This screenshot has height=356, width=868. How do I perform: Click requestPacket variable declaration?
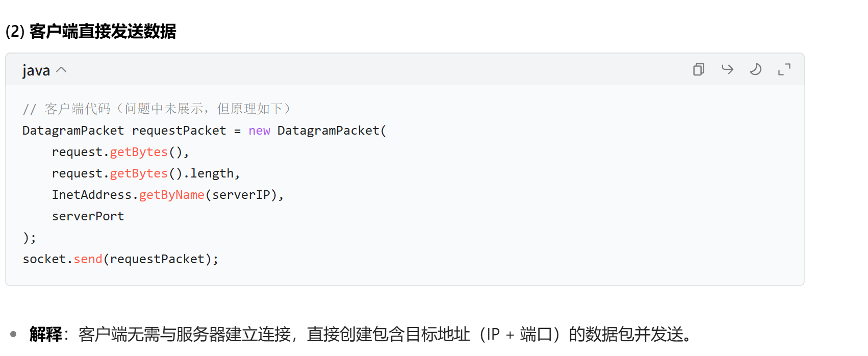coord(179,131)
